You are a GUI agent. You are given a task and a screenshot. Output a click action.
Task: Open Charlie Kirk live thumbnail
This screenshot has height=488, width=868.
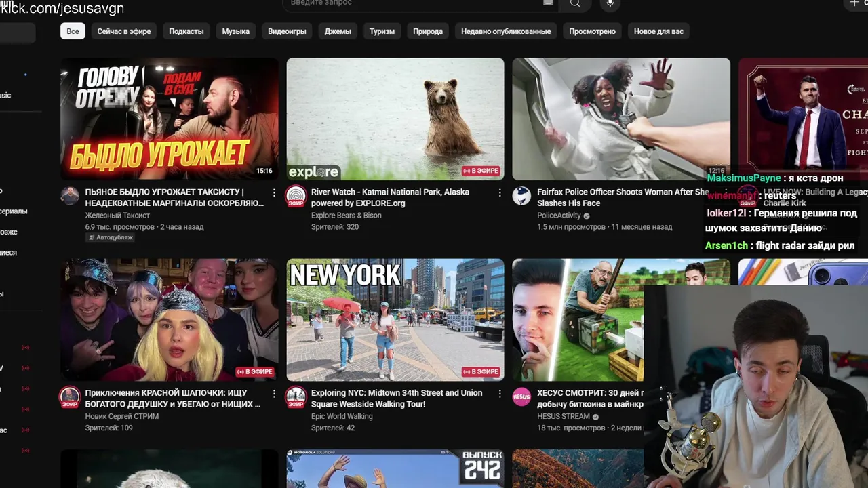point(803,114)
